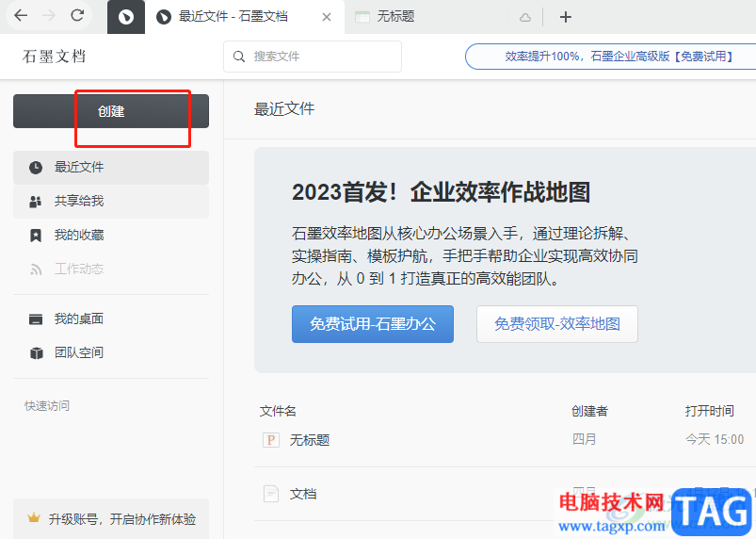Click creator 四月 in the 无标题 row
The width and height of the screenshot is (756, 539).
coord(584,439)
